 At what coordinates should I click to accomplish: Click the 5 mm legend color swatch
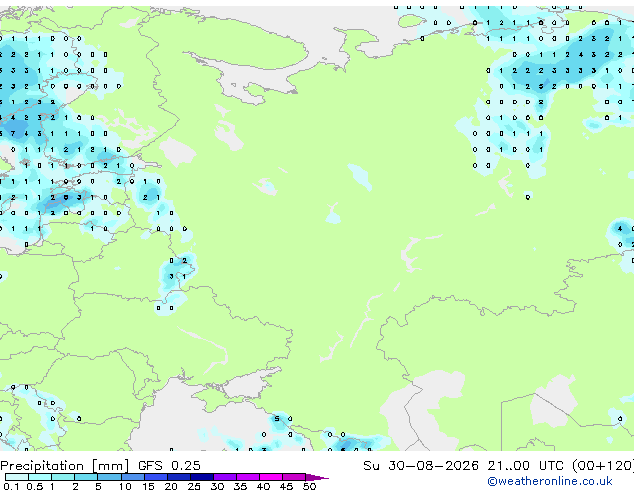click(109, 477)
